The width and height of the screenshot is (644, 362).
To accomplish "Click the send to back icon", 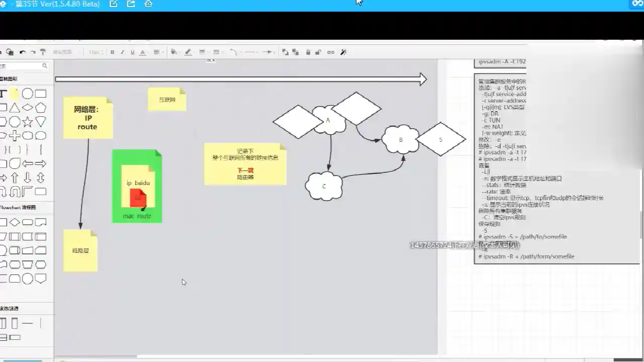I will click(296, 52).
